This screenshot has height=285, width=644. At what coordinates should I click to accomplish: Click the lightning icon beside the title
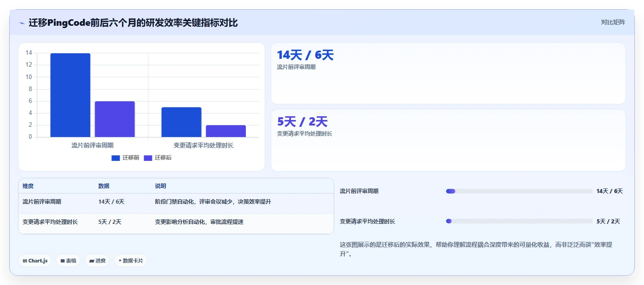click(x=22, y=23)
